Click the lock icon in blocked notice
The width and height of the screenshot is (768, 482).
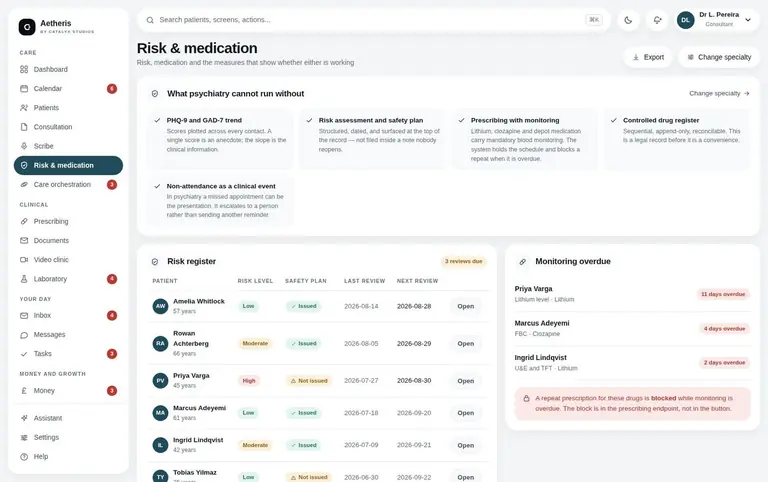(x=527, y=399)
